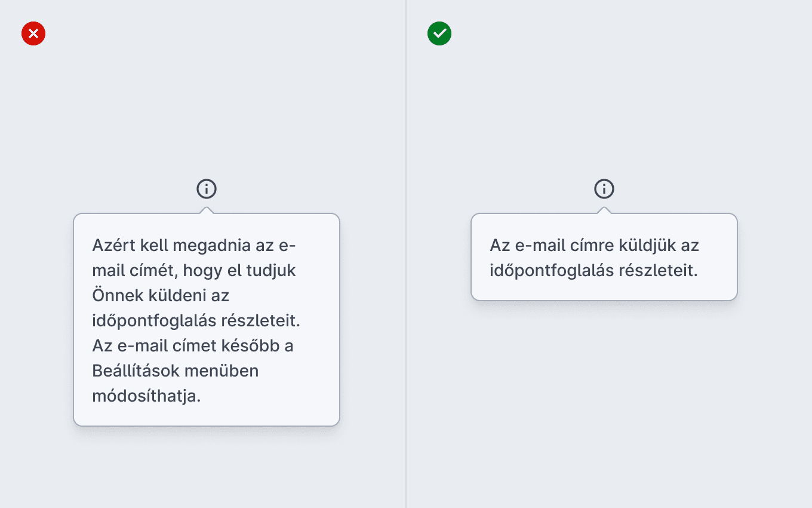Click the pointer arrow of the short tooltip

(x=604, y=210)
